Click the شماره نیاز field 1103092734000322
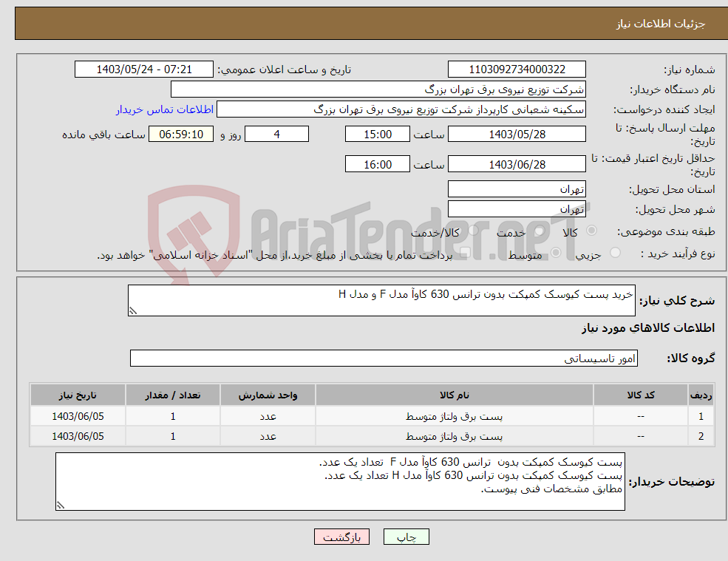This screenshot has width=728, height=561. (517, 69)
